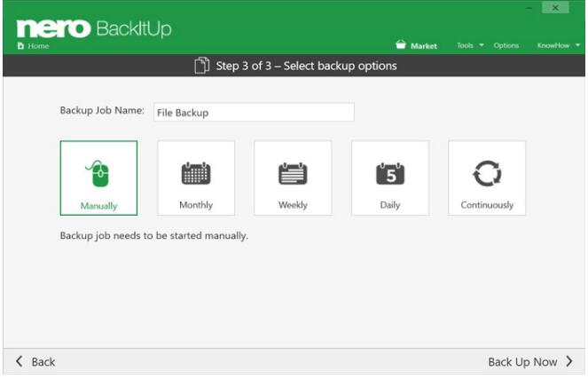Open the KnowHow menu

[x=553, y=45]
